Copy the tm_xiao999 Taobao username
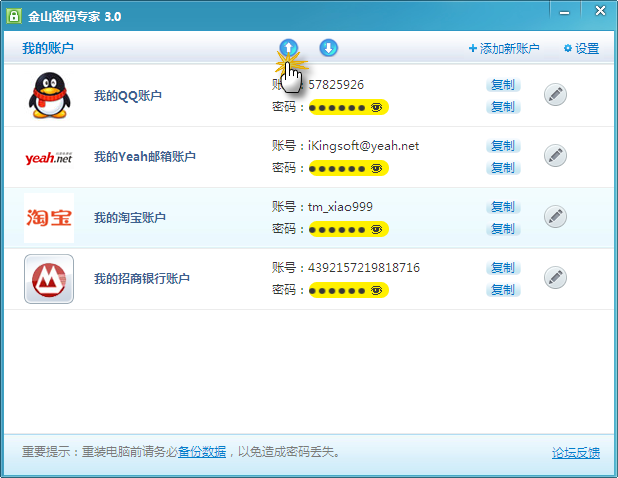Image resolution: width=618 pixels, height=478 pixels. 503,207
